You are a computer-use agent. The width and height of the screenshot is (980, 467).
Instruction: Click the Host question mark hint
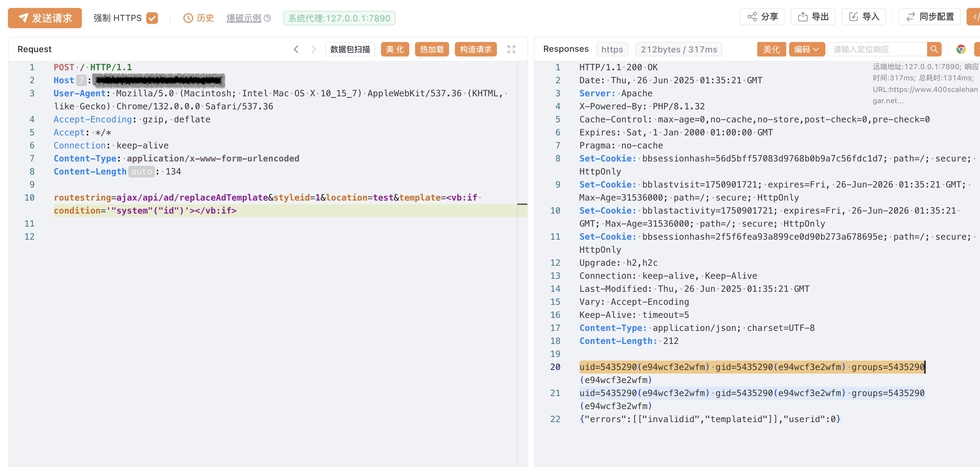[81, 80]
